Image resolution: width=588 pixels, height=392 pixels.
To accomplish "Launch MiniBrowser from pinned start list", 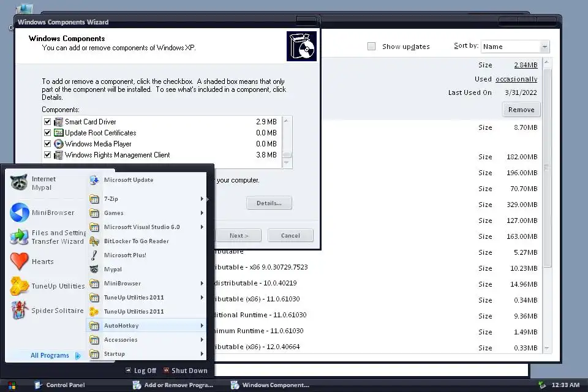I will (x=19, y=213).
